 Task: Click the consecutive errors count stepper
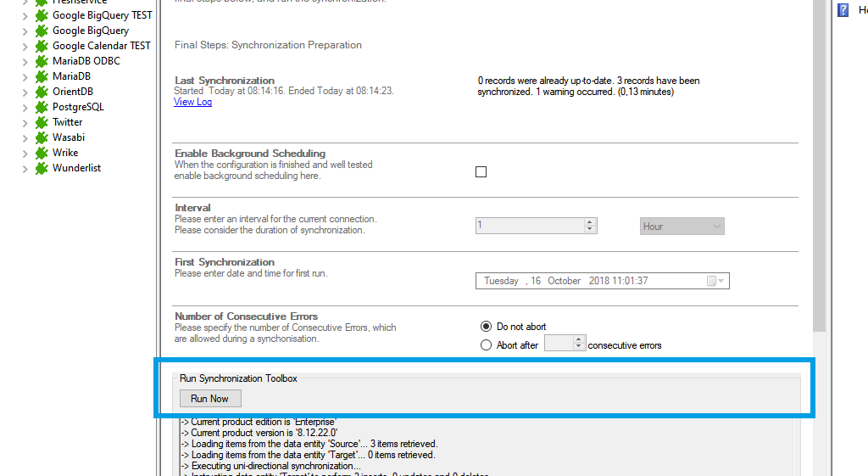point(580,344)
